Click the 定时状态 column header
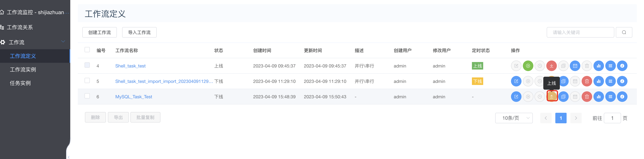Viewport: 644px width, 159px height. pos(481,51)
